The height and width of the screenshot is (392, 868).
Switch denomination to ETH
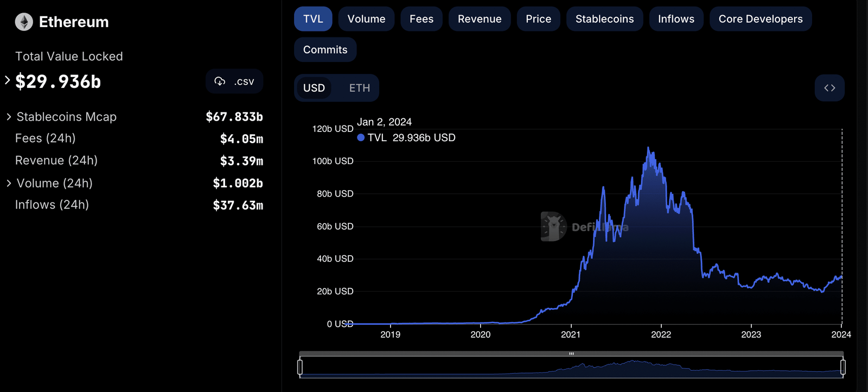pyautogui.click(x=360, y=88)
